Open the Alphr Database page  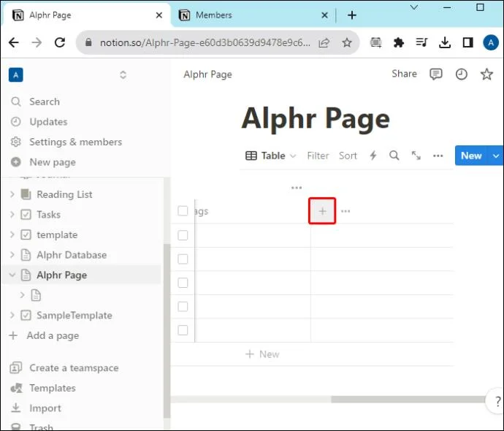72,255
